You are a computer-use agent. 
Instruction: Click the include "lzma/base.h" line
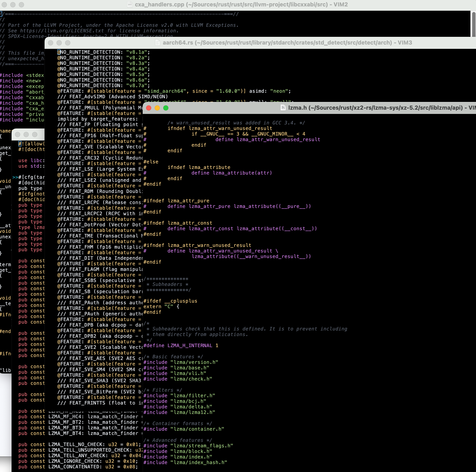point(176,368)
